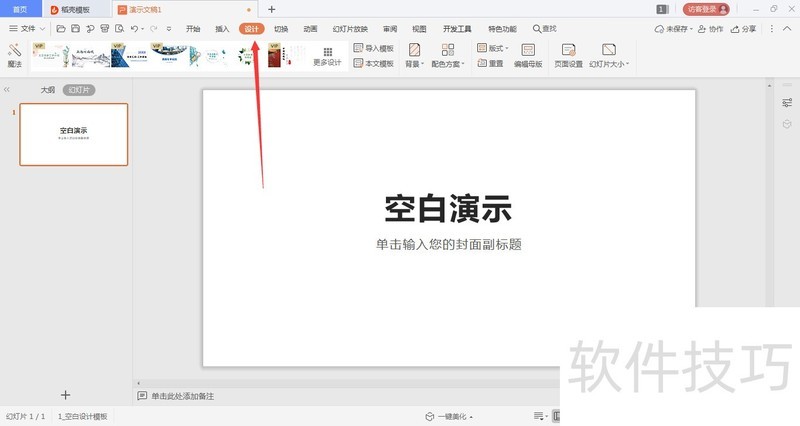Click the 一键美化 beautify button
This screenshot has height=426, width=800.
click(448, 416)
